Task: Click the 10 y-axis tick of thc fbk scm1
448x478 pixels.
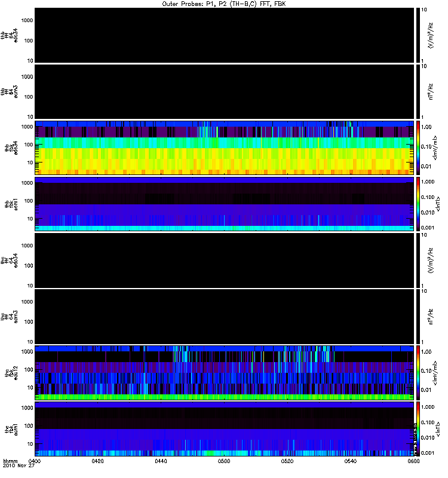Action: 30,444
